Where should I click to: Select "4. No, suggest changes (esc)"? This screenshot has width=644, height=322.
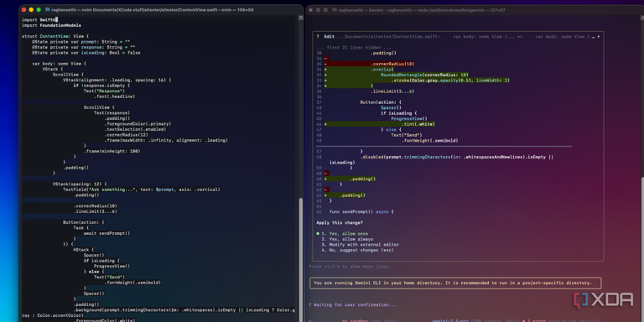(x=357, y=250)
